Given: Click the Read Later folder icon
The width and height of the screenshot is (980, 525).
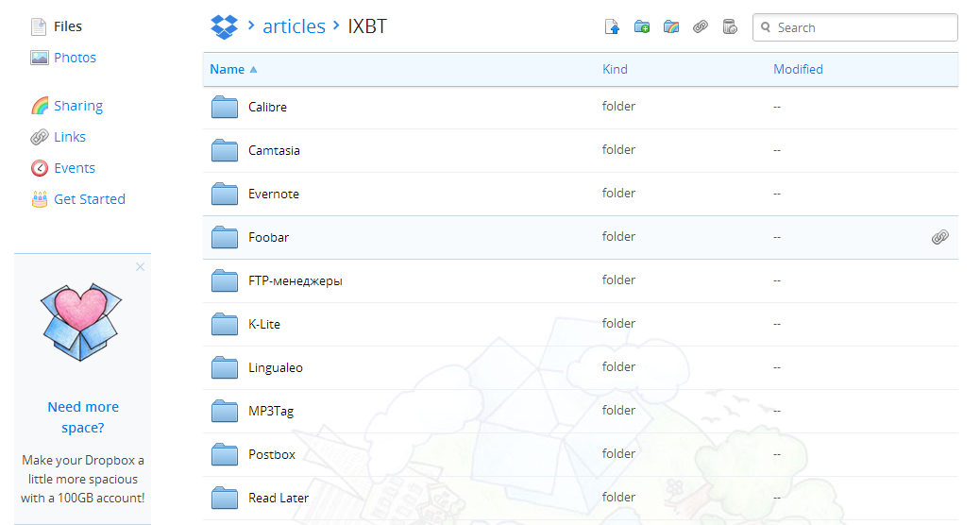Looking at the screenshot, I should 225,499.
